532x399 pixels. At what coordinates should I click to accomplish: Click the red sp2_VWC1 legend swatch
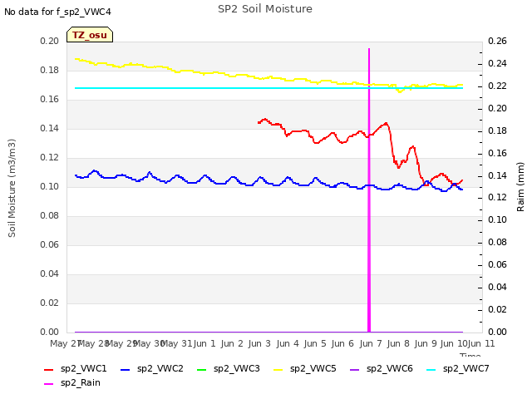[49, 369]
